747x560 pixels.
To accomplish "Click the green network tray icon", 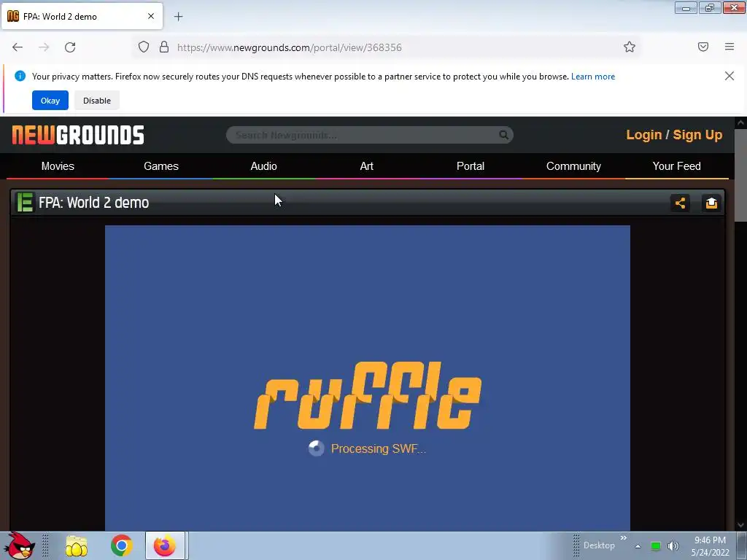I will click(656, 546).
